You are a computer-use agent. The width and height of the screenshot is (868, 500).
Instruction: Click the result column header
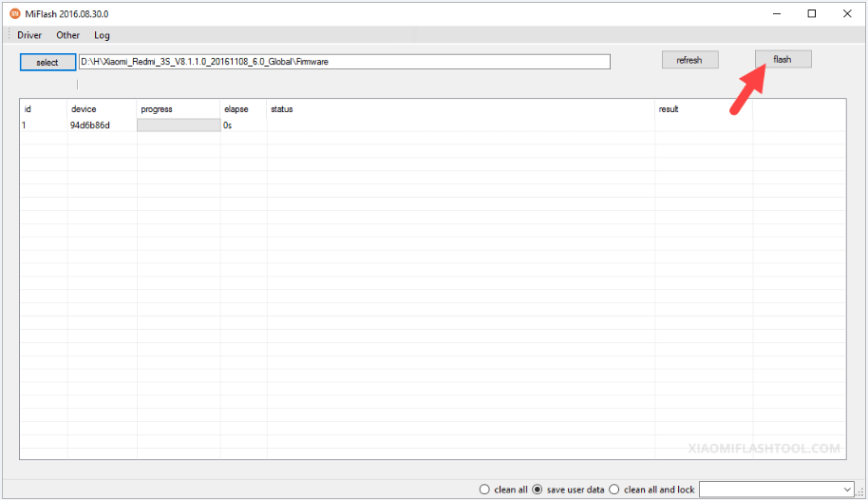[704, 109]
